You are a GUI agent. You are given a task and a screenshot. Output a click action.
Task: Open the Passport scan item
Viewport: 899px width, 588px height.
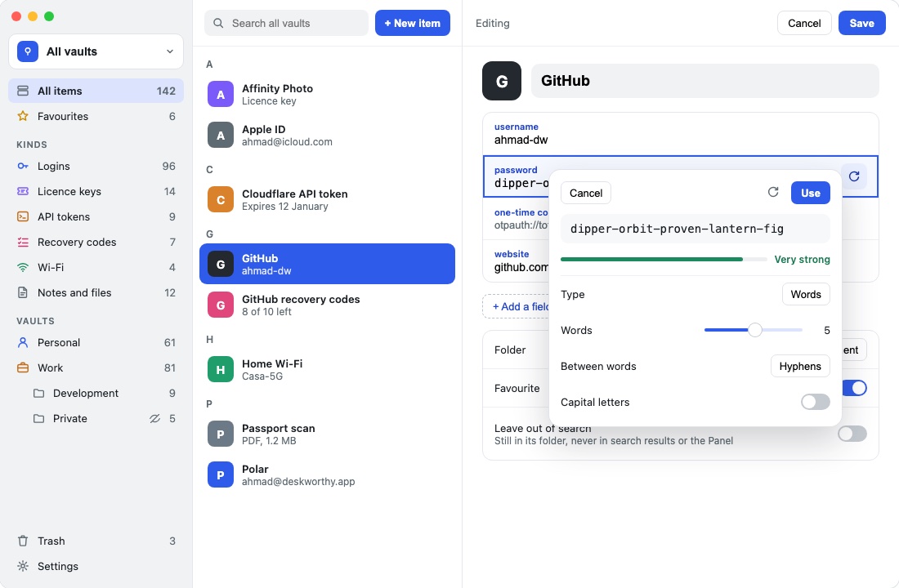tap(327, 434)
